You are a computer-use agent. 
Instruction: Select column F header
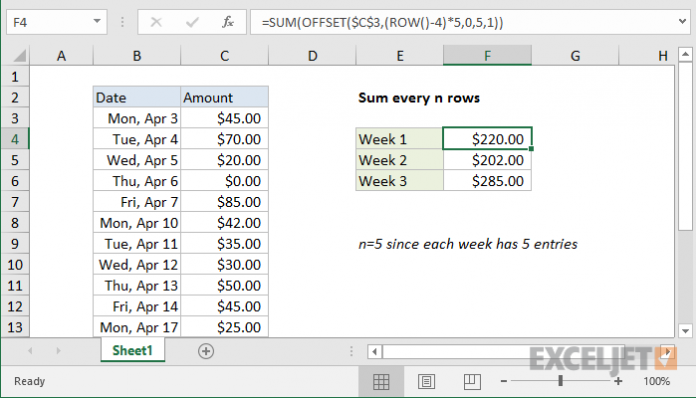click(x=487, y=55)
